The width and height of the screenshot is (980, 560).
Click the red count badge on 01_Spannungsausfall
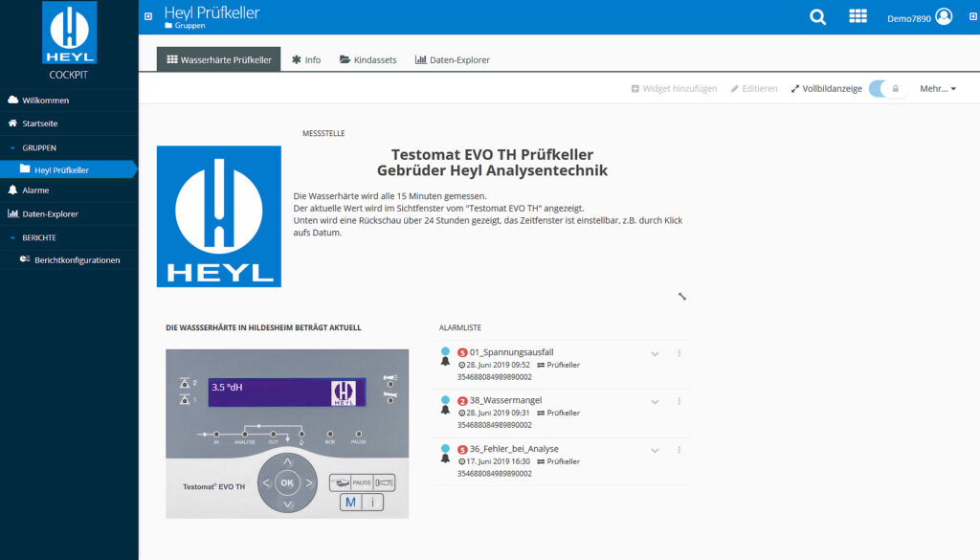point(462,352)
